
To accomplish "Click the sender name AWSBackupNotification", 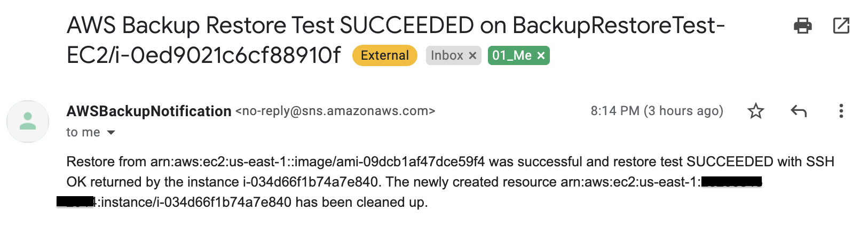I will pos(149,111).
